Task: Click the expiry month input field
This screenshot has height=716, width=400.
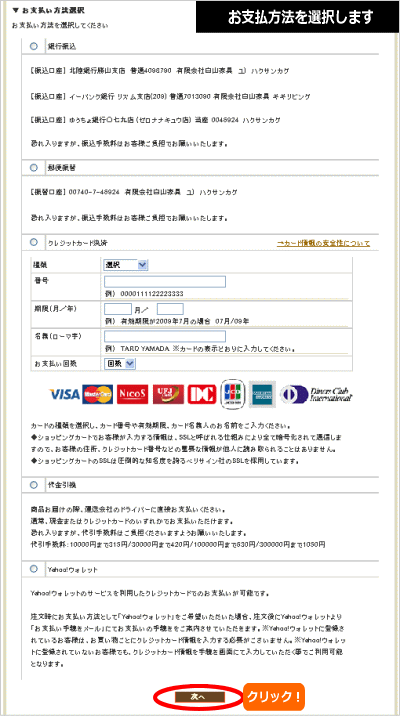Action: pyautogui.click(x=118, y=309)
